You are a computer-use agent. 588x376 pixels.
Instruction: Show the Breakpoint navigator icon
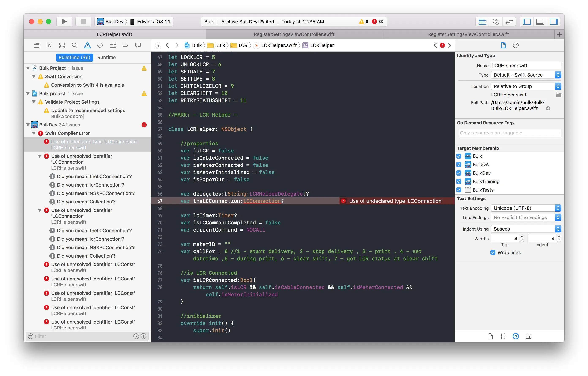tap(125, 45)
